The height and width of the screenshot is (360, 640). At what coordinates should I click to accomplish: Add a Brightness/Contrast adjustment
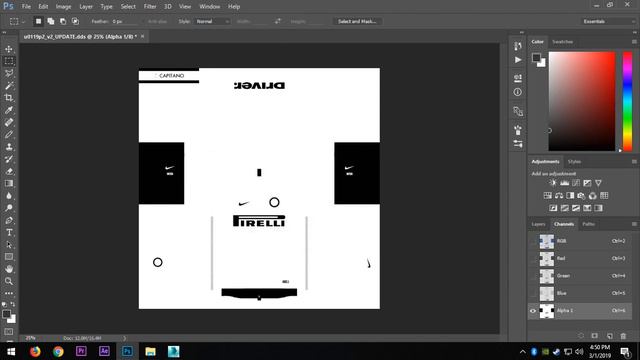[553, 183]
